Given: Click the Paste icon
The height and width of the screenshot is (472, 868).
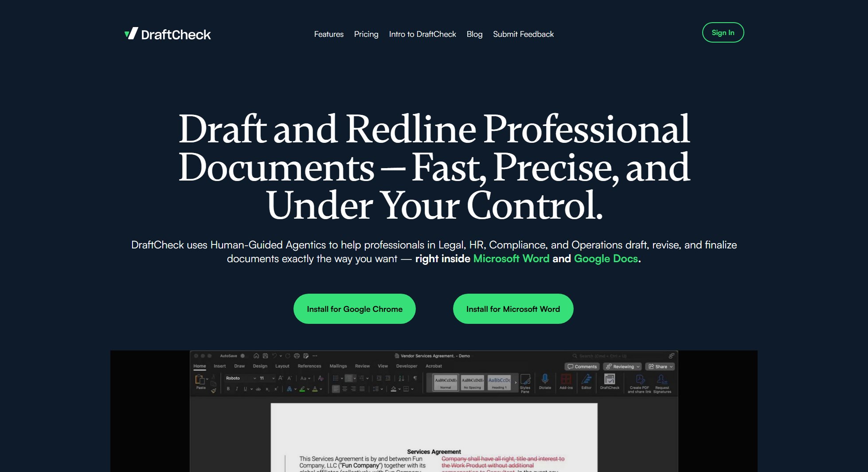Looking at the screenshot, I should coord(200,381).
